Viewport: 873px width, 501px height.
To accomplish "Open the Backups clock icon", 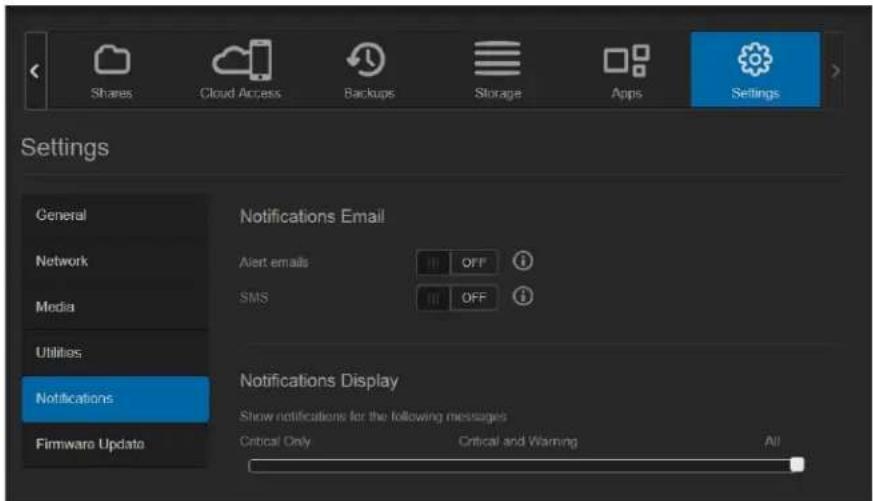I will tap(366, 60).
